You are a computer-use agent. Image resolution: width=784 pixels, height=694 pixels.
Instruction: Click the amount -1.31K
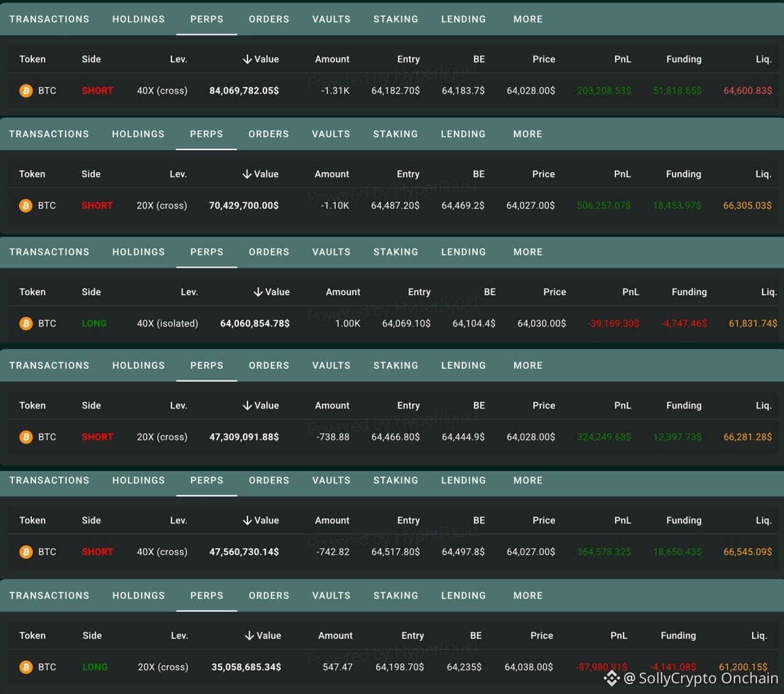pos(336,91)
